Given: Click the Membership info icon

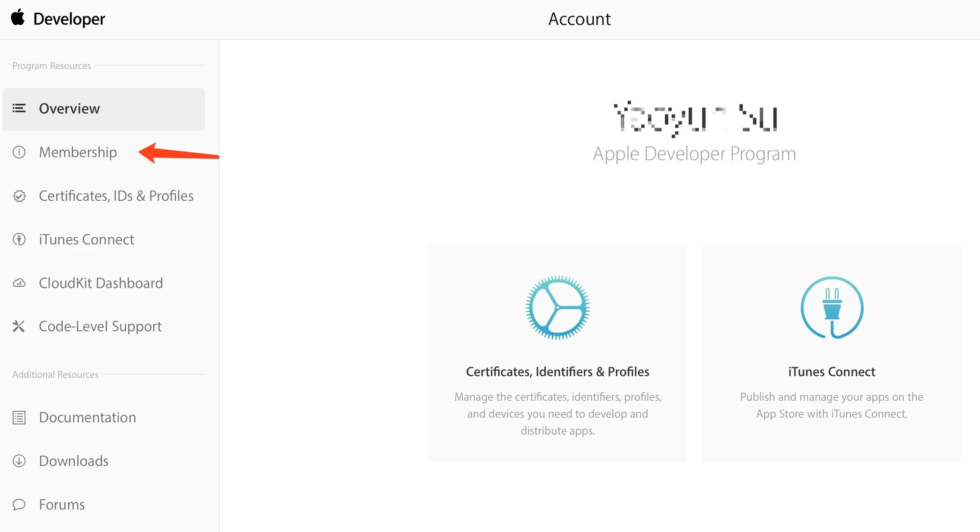Looking at the screenshot, I should (x=19, y=152).
